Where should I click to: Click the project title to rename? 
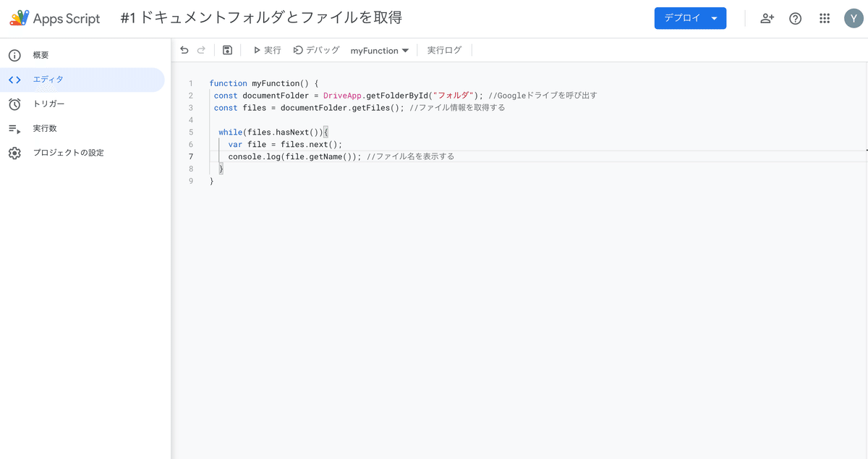point(261,18)
